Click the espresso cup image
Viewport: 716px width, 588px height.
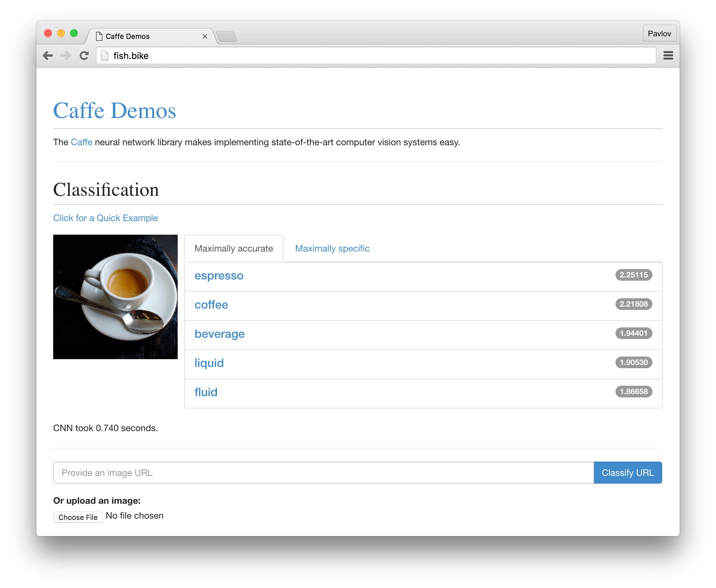point(115,297)
